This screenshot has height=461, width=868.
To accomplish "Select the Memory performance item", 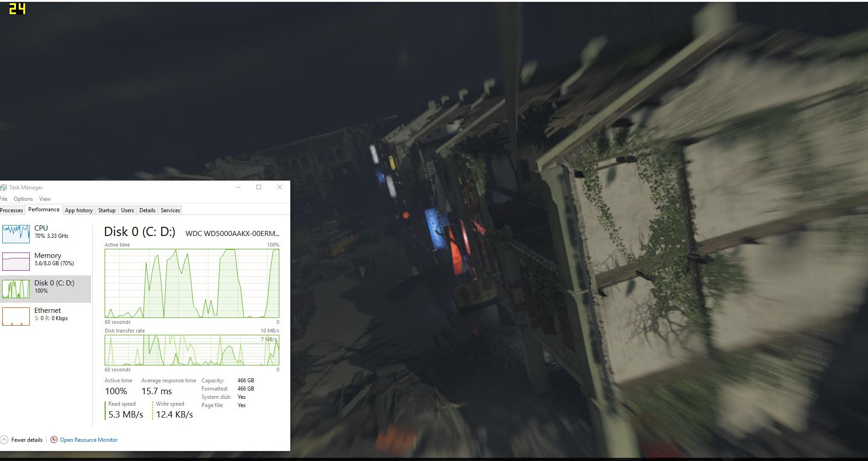I will coord(46,261).
